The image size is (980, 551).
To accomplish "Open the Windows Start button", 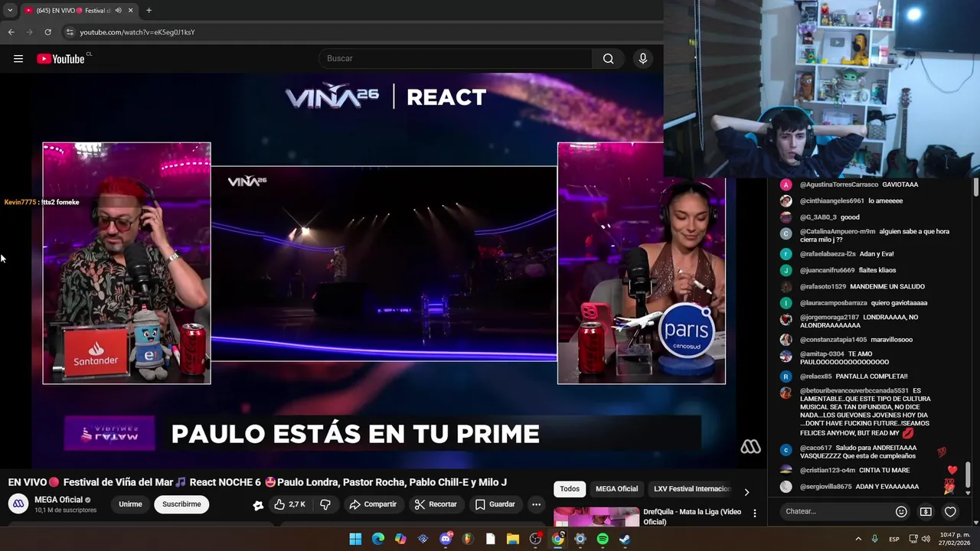I will pos(355,539).
